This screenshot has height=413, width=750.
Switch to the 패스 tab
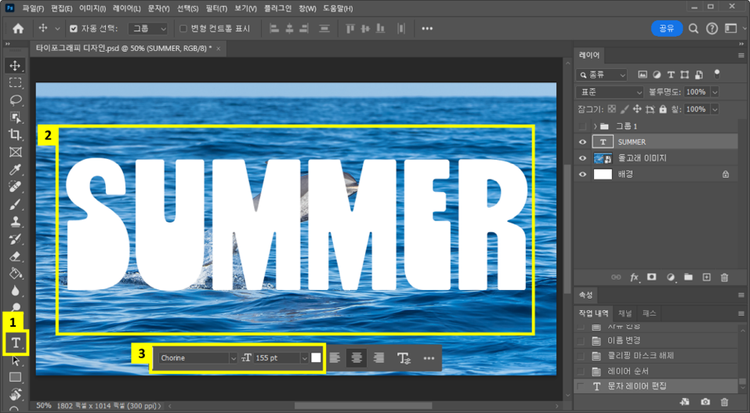point(649,313)
